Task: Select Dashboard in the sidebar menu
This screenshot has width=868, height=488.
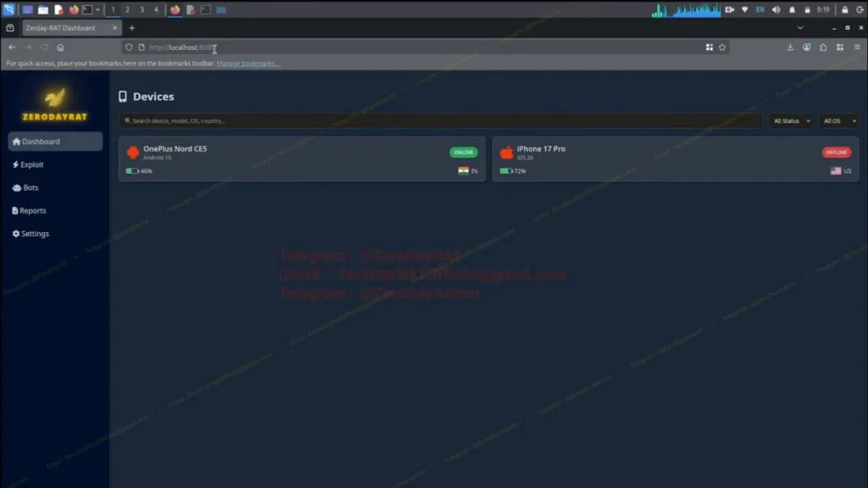Action: [37, 141]
